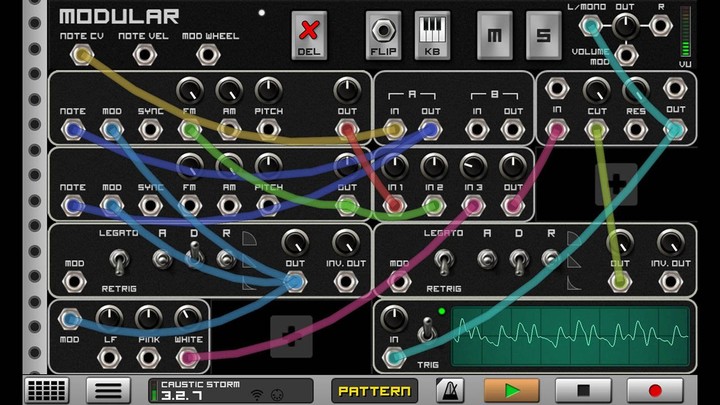Open the machine rack grid view
This screenshot has height=405, width=720.
pos(46,391)
